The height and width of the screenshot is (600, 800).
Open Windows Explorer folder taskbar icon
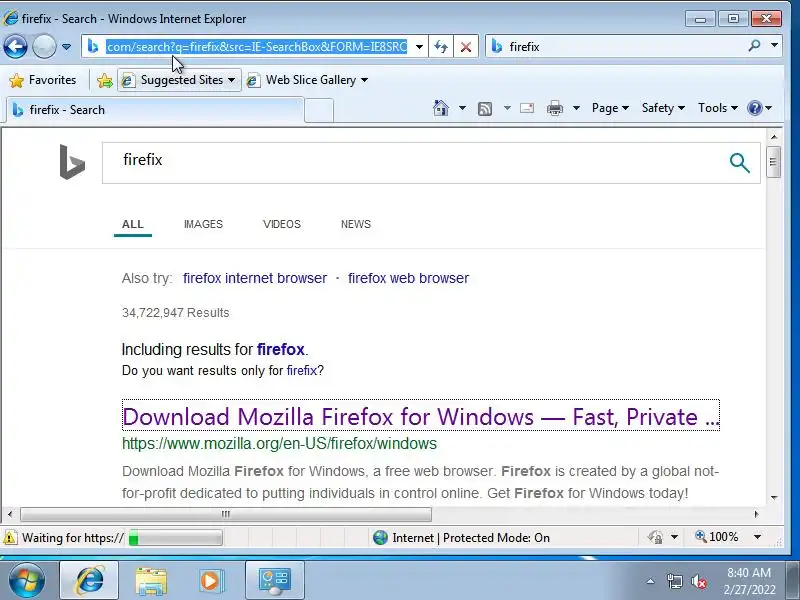pos(151,581)
